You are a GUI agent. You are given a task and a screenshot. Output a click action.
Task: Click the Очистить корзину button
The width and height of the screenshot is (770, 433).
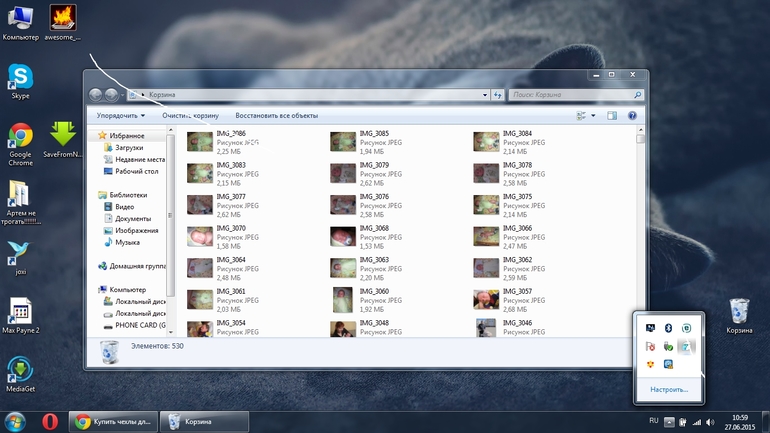click(x=190, y=116)
